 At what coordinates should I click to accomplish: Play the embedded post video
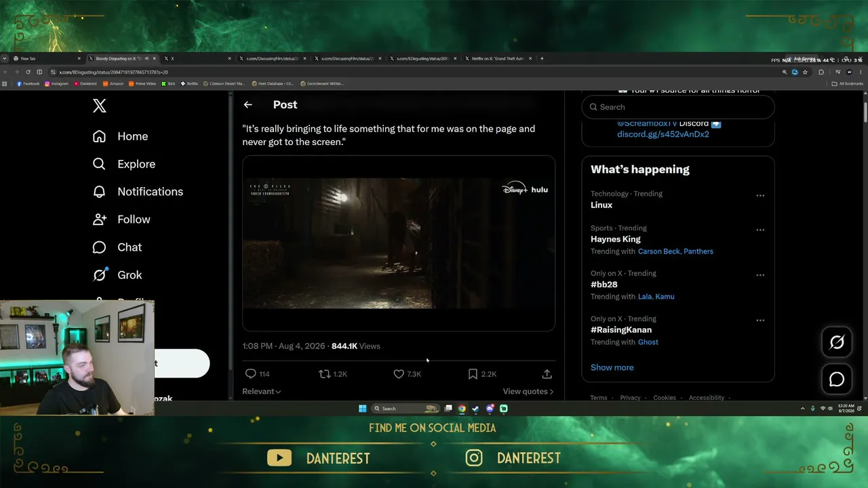coord(399,243)
